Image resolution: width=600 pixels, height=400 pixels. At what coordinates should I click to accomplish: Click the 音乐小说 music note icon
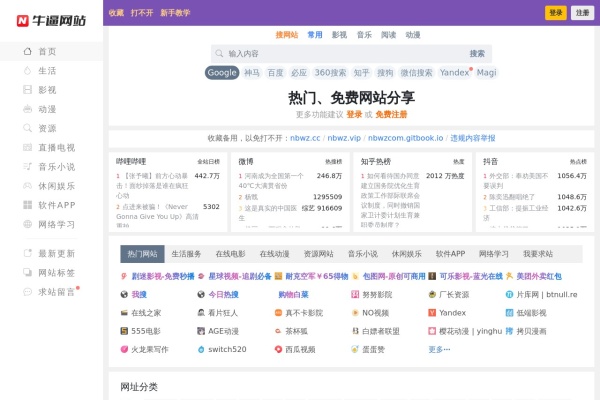tap(26, 166)
